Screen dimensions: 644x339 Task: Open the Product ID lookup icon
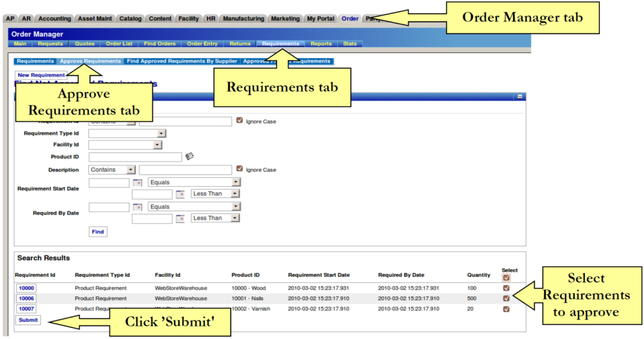189,157
